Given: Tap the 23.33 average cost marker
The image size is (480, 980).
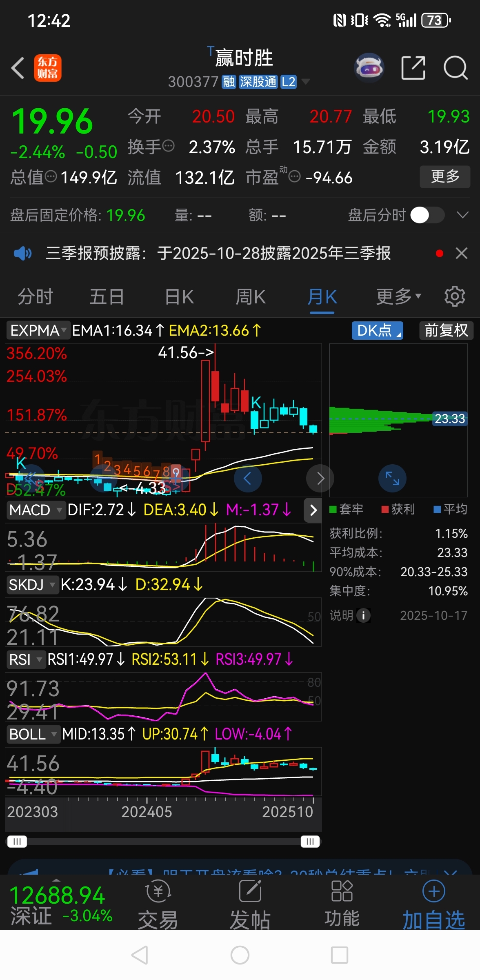Looking at the screenshot, I should [450, 419].
